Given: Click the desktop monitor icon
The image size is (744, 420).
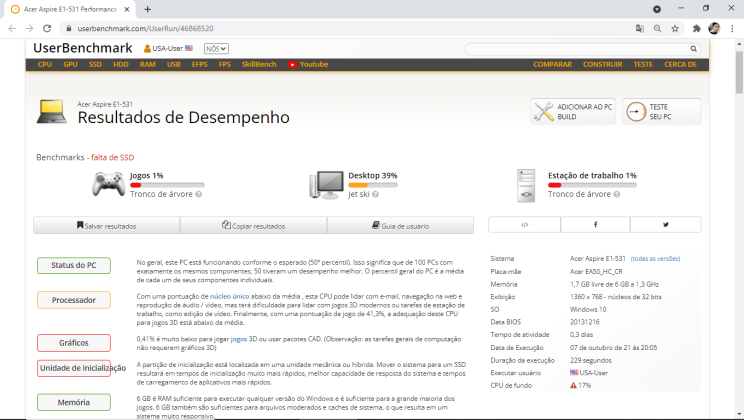Looking at the screenshot, I should coord(326,185).
